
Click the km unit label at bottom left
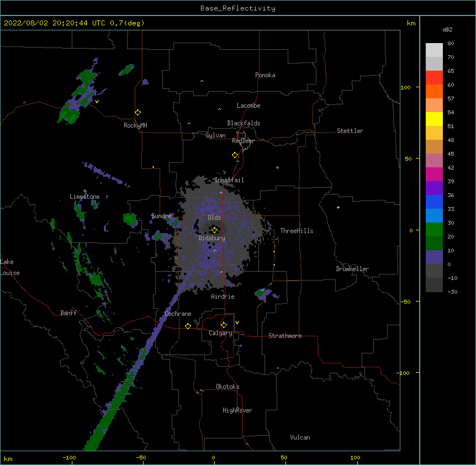click(x=8, y=459)
